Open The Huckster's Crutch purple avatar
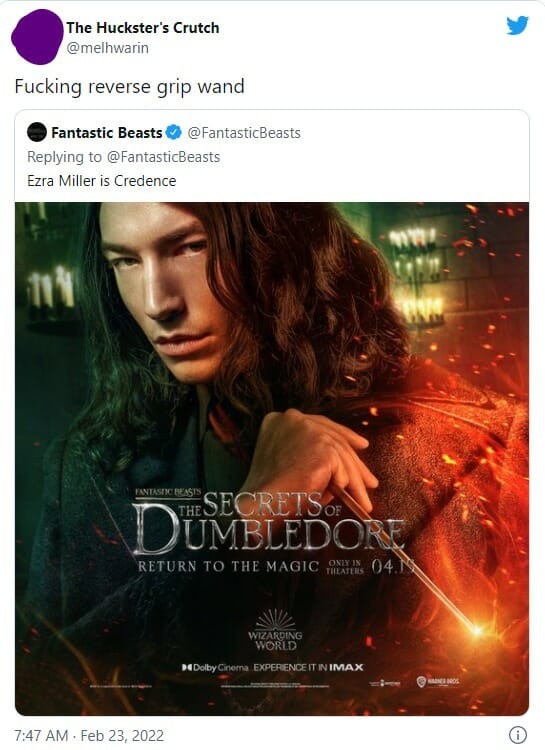 pyautogui.click(x=37, y=37)
